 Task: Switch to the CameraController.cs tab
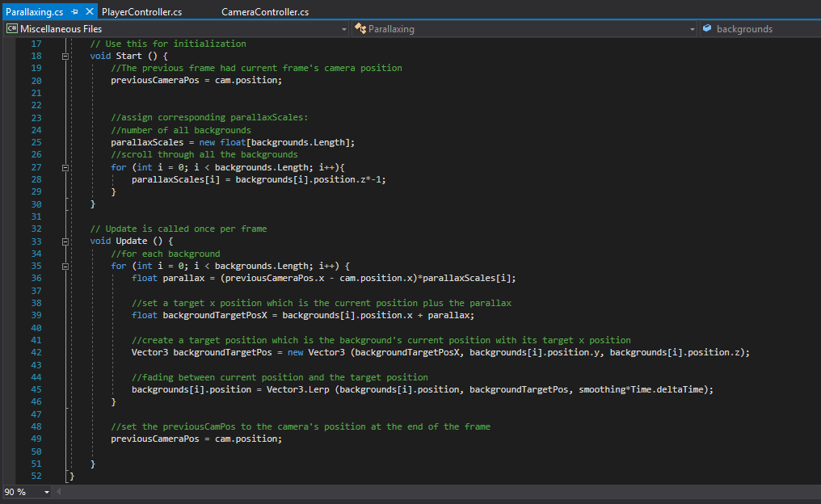[264, 12]
